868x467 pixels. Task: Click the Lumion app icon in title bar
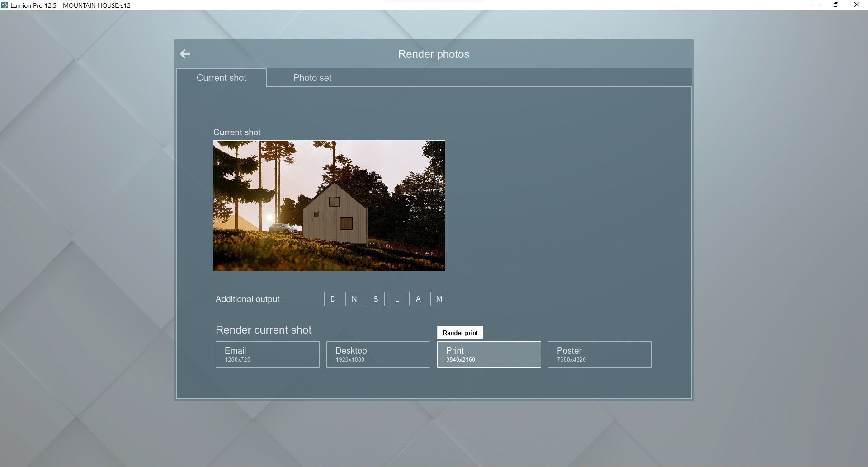(x=5, y=5)
